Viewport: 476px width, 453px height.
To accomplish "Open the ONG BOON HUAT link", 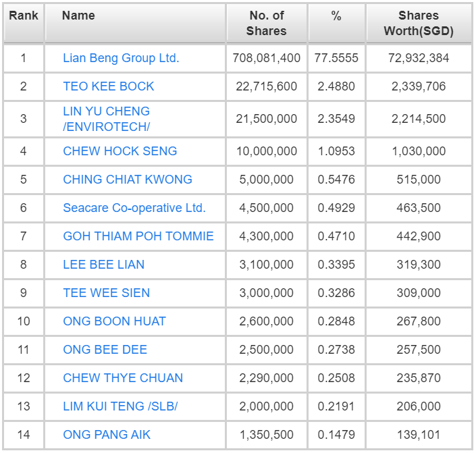I will [115, 321].
